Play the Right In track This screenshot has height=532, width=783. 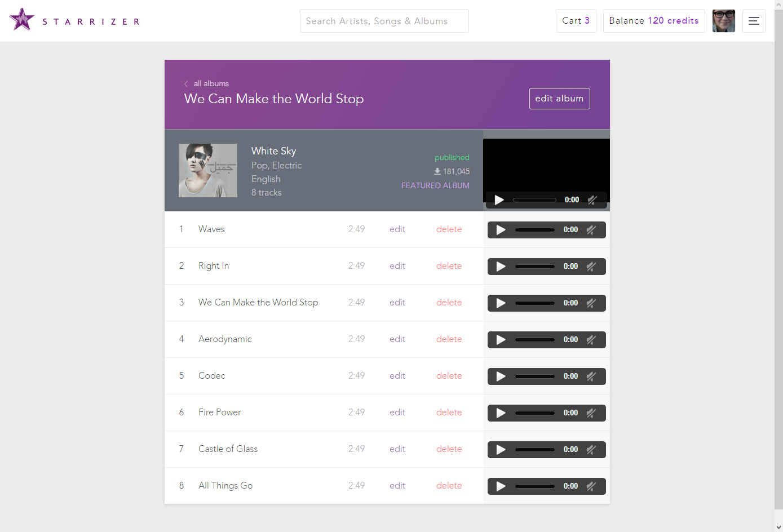point(501,267)
